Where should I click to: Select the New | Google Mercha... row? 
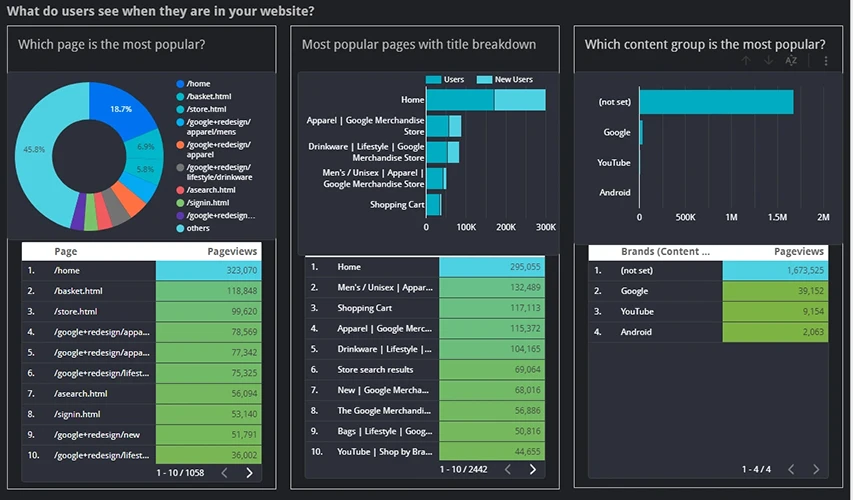[x=425, y=390]
